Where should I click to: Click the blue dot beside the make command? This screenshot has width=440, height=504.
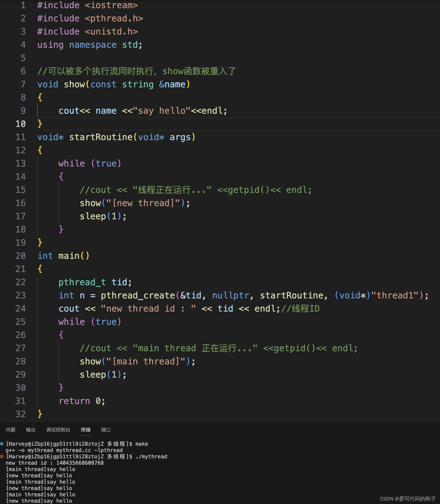(x=2, y=444)
